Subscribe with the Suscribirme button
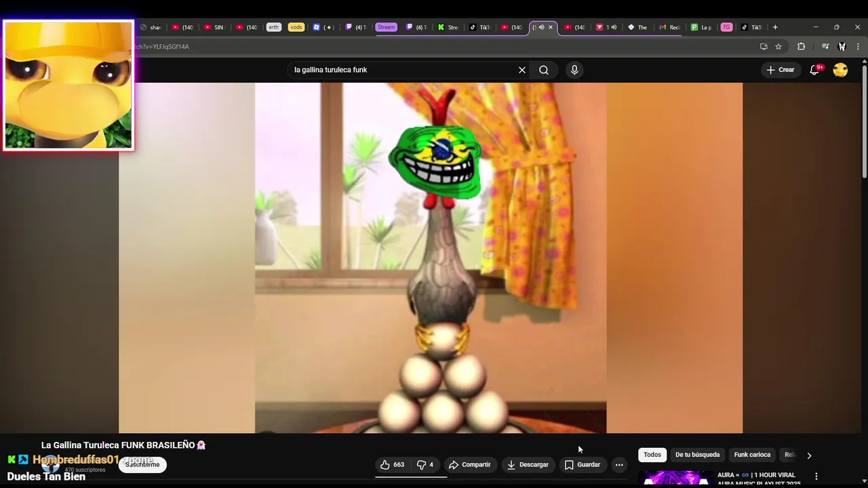The width and height of the screenshot is (868, 488). coord(142,465)
